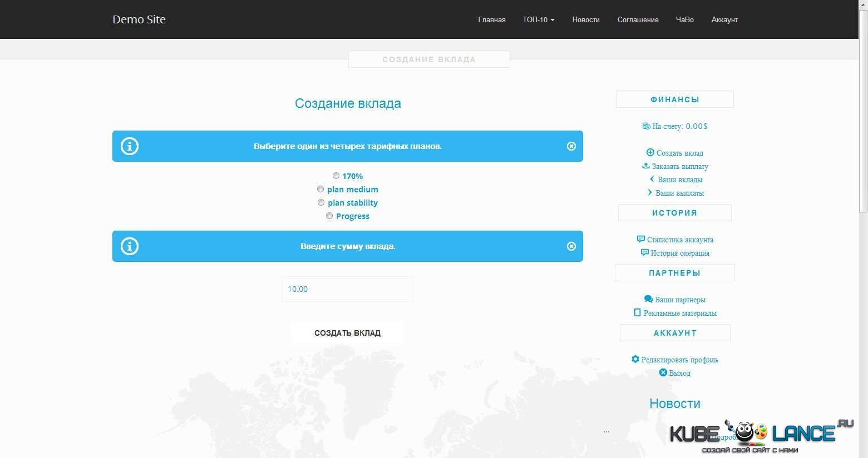868x458 pixels.
Task: Open the Ваши вклады link
Action: (x=679, y=180)
